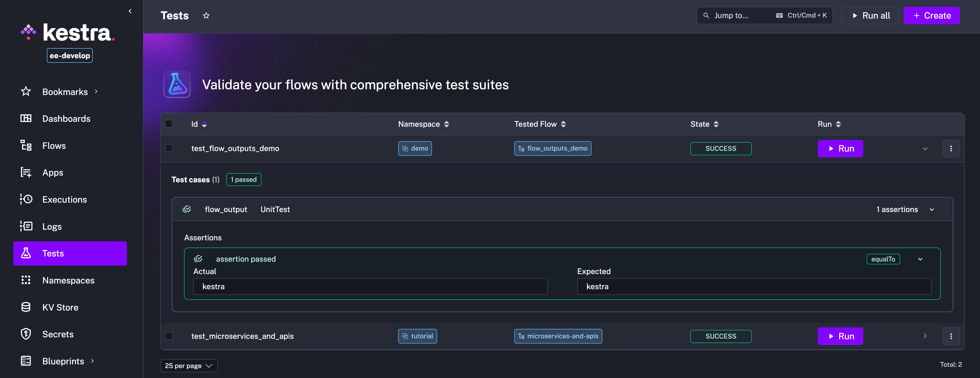Click the equalTo assertion tag
The width and height of the screenshot is (980, 378).
883,259
